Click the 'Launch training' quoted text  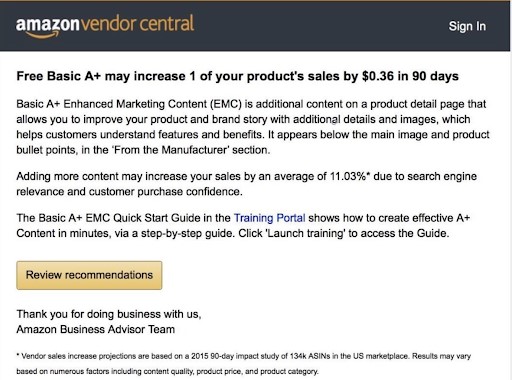pyautogui.click(x=305, y=233)
